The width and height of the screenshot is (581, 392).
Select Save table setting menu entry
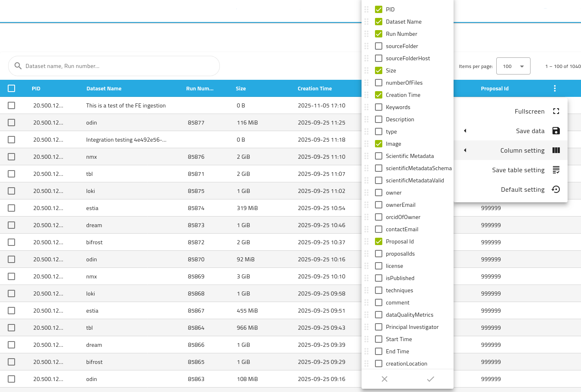click(518, 170)
